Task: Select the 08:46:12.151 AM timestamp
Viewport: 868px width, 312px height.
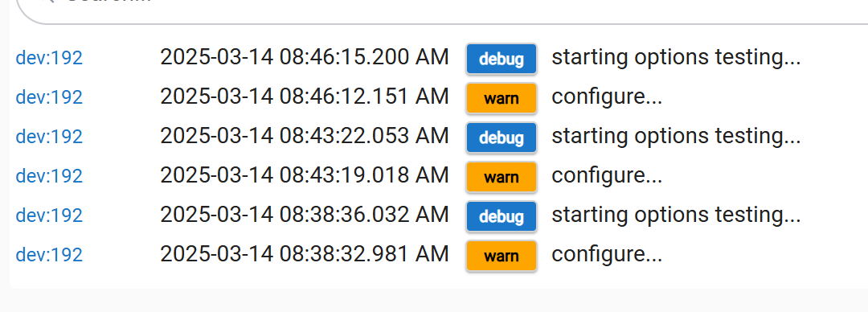Action: pos(305,96)
